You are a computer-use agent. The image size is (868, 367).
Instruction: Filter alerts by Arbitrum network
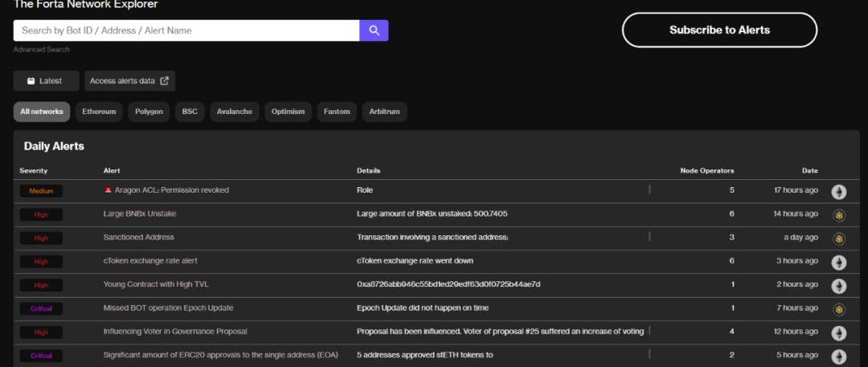(385, 112)
